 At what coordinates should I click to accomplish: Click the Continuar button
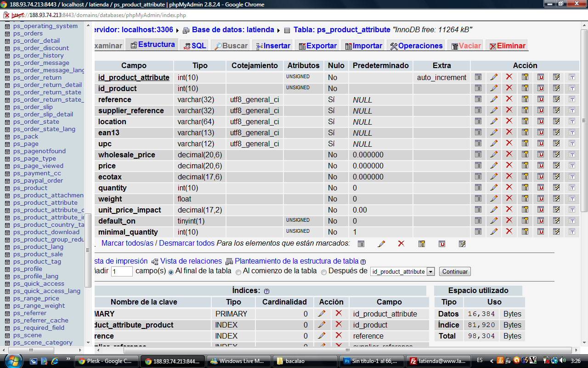coord(455,271)
